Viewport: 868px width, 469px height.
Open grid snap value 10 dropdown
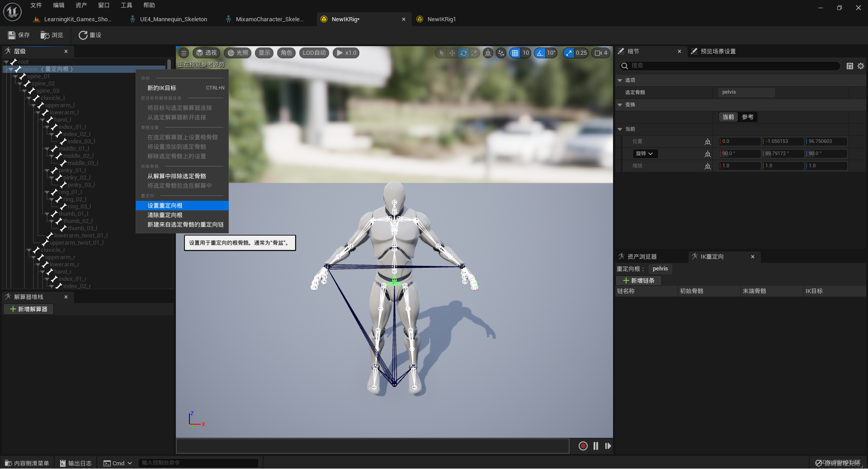click(526, 53)
